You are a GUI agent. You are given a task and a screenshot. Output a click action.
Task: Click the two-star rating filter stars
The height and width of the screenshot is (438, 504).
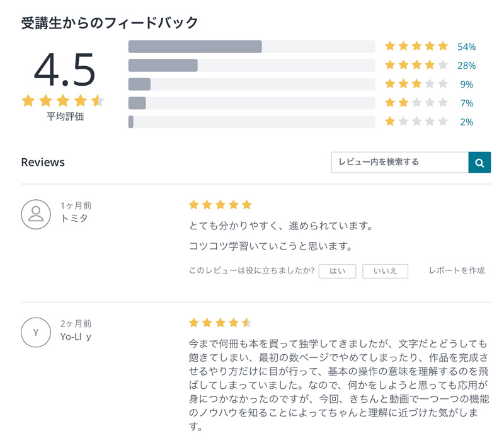tap(416, 103)
